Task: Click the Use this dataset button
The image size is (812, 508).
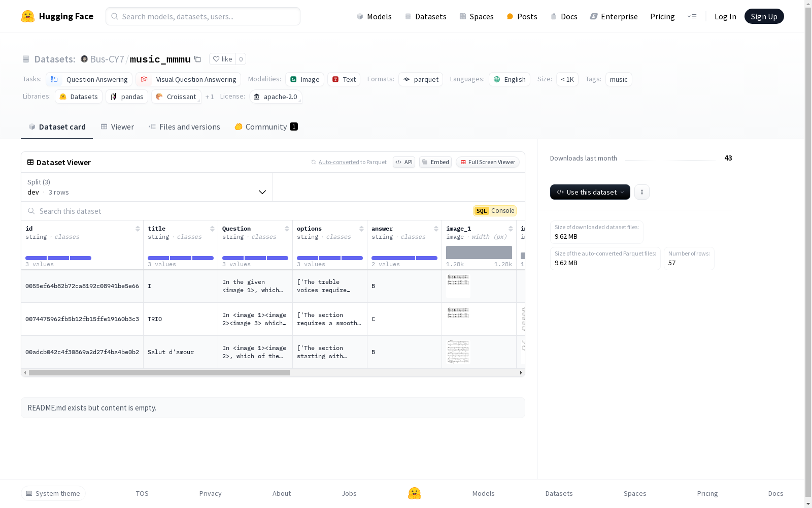Action: 590,192
